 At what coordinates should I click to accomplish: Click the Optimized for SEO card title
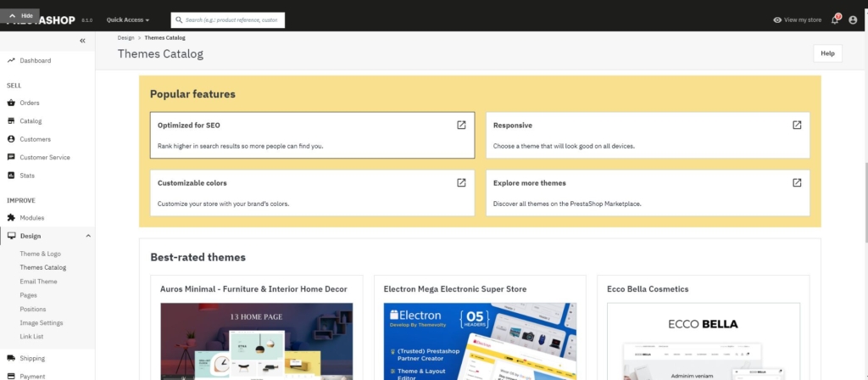189,126
